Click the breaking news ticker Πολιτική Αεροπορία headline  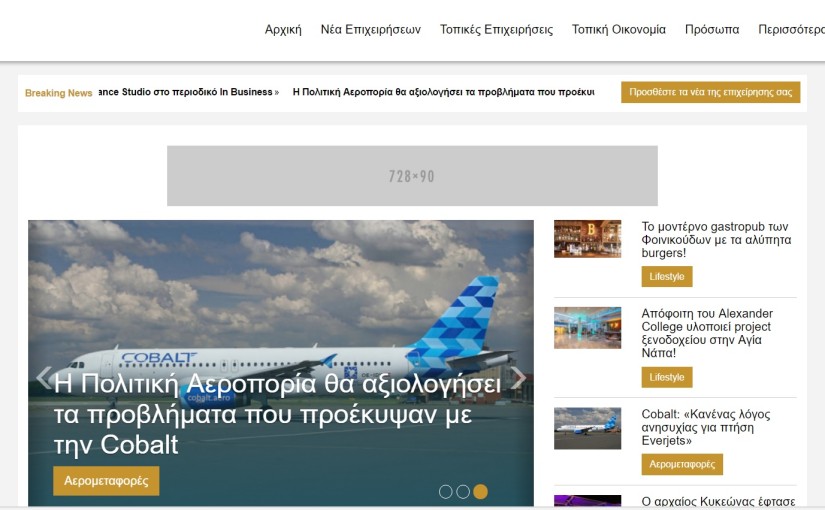click(x=444, y=92)
